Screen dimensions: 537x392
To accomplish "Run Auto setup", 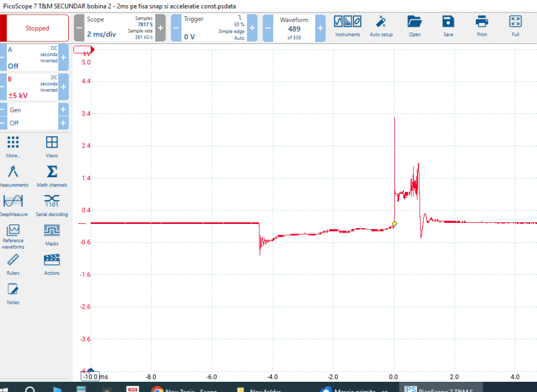I will point(381,27).
